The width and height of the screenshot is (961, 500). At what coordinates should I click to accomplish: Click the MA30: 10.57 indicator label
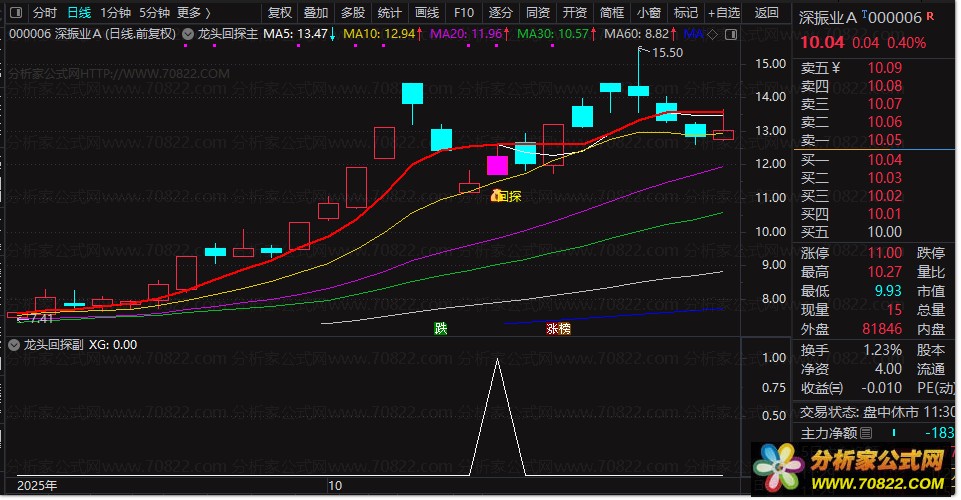point(553,34)
